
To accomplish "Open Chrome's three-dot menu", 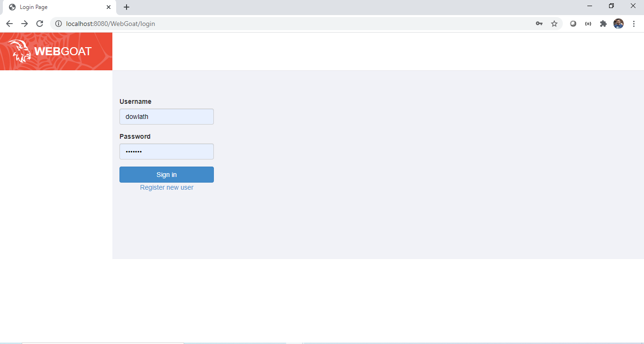I will (x=634, y=24).
